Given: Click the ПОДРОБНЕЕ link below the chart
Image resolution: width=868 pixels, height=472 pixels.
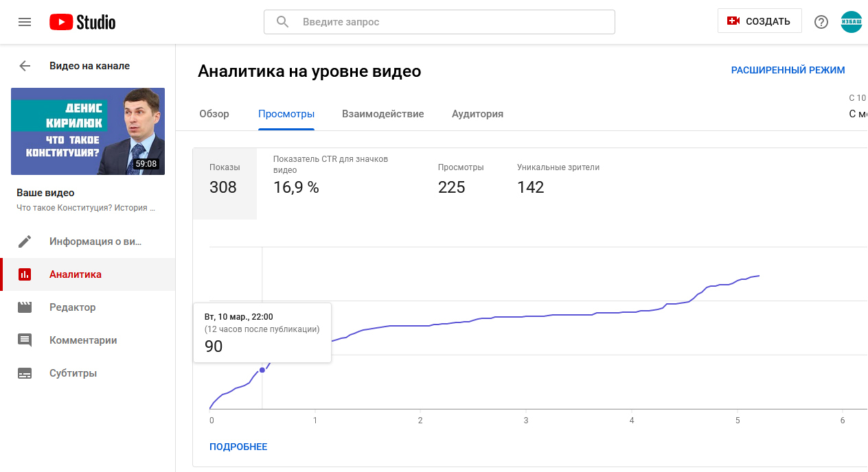Looking at the screenshot, I should (238, 447).
